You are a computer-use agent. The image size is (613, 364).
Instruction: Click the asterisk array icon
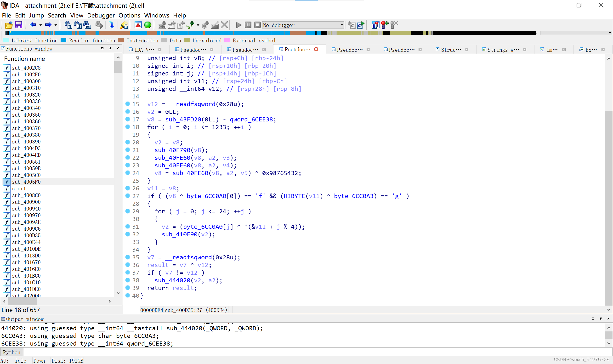(205, 25)
